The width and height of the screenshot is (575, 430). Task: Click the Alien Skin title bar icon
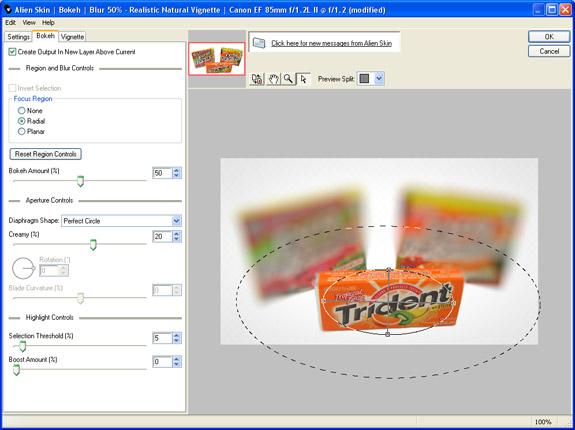(8, 10)
